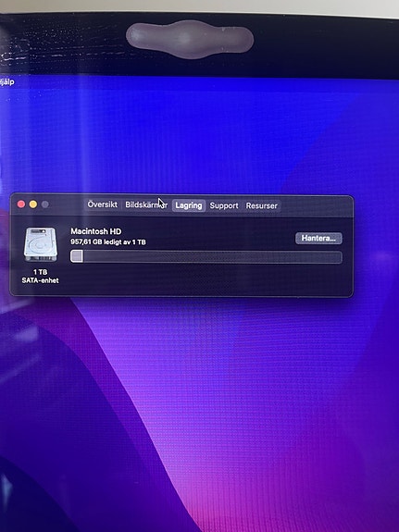
Task: Click the Hantera... button
Action: point(318,238)
